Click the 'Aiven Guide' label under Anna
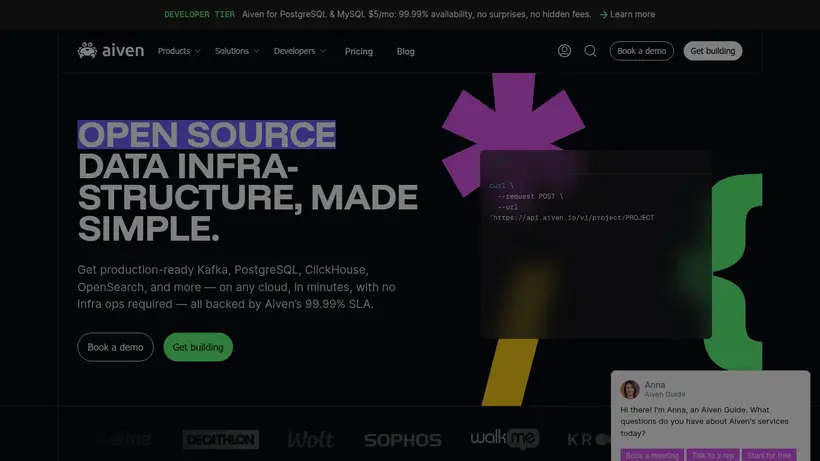The height and width of the screenshot is (461, 820). (665, 395)
